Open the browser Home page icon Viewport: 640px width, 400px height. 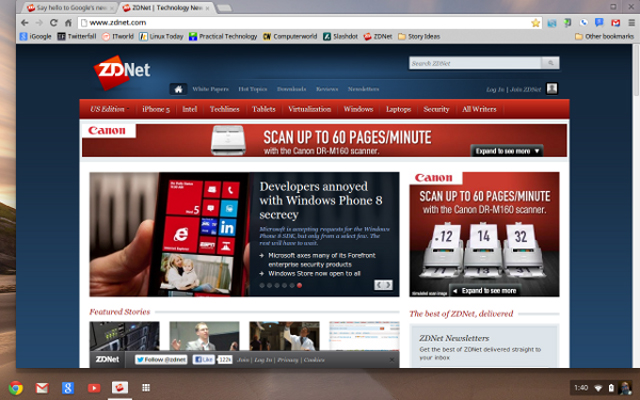click(68, 23)
